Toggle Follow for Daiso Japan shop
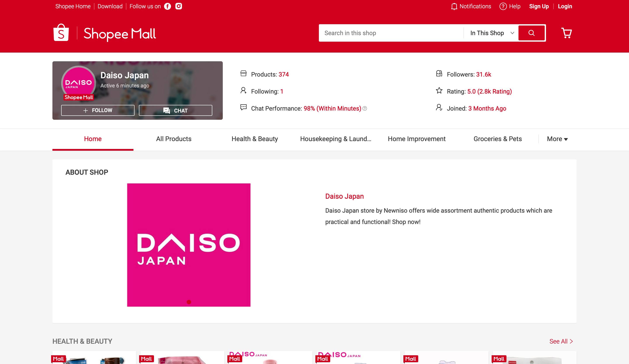This screenshot has height=364, width=629. tap(98, 110)
